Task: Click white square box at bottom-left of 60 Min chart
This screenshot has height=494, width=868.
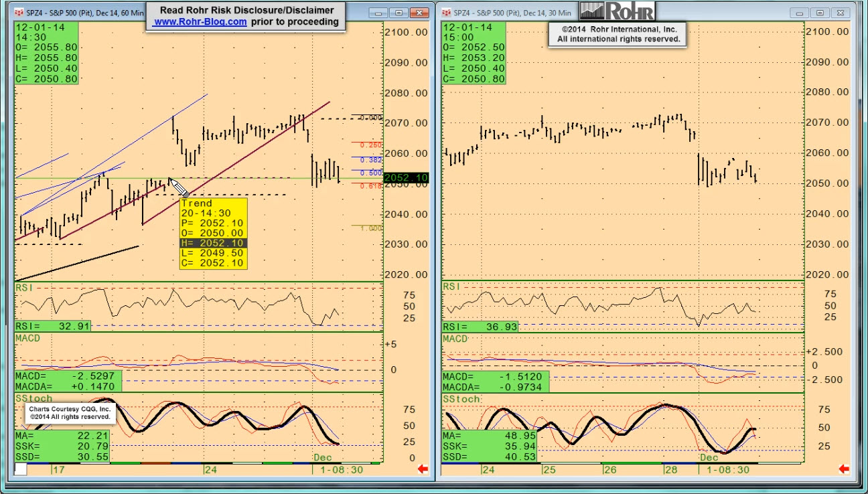Action: [x=21, y=469]
